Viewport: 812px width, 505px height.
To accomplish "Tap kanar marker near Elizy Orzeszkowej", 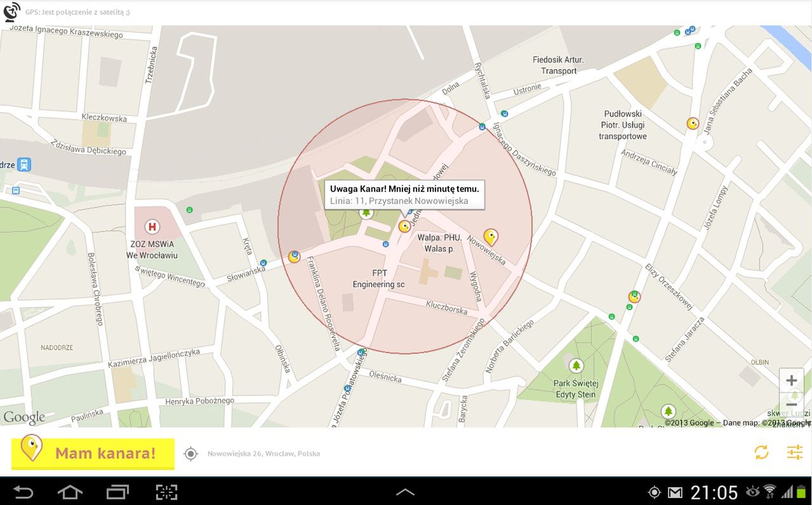I will click(x=634, y=297).
